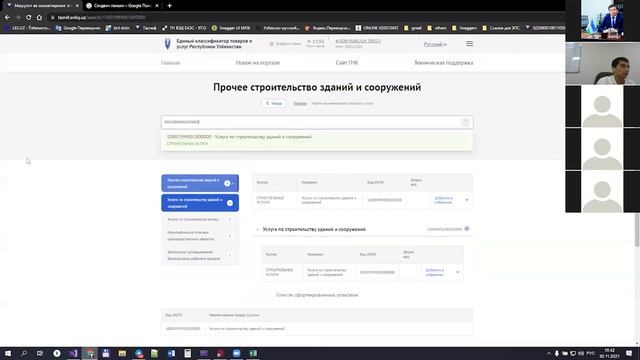Open Zoom from taskbar
The width and height of the screenshot is (640, 360).
pos(236,353)
